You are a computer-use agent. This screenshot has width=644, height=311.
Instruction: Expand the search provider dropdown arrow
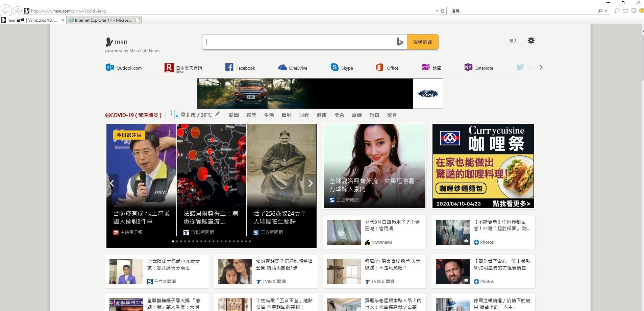pyautogui.click(x=605, y=11)
